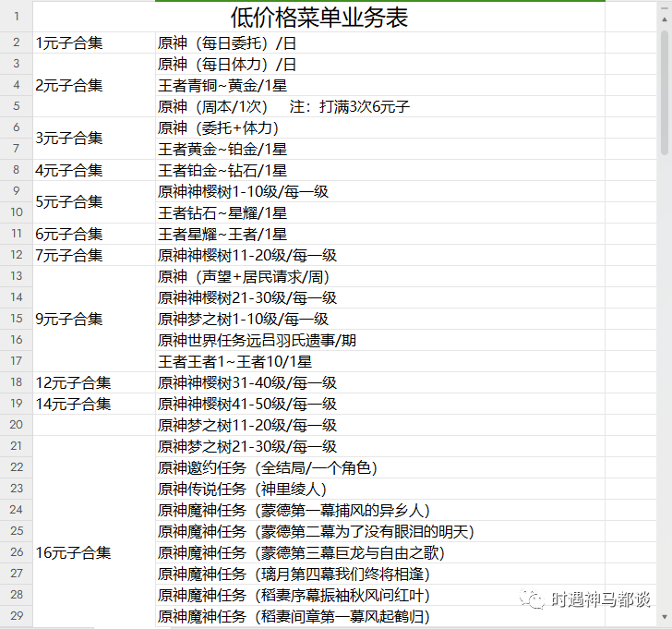Screen dimensions: 672x629
Task: Select row header 12
Action: tap(17, 255)
